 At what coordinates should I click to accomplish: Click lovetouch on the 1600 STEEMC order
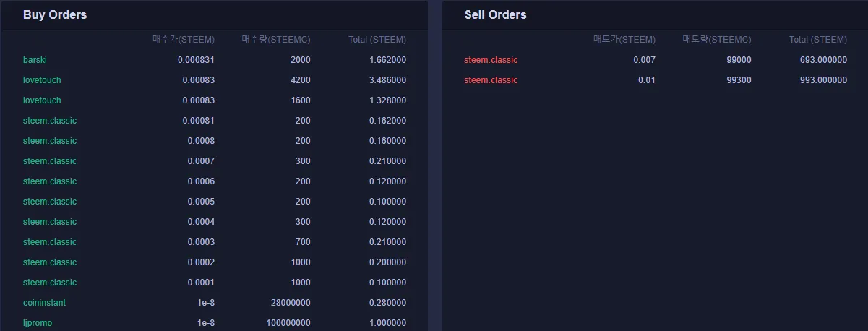42,100
